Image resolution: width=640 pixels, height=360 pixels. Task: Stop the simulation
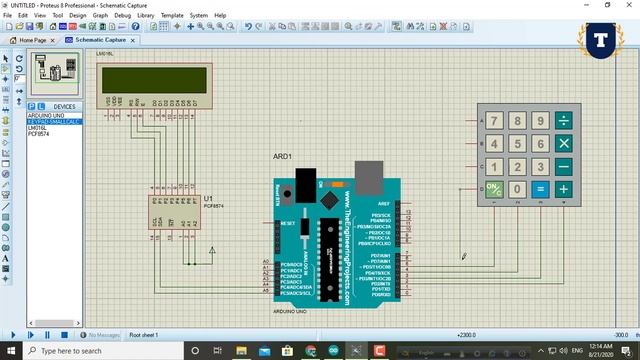pyautogui.click(x=64, y=335)
